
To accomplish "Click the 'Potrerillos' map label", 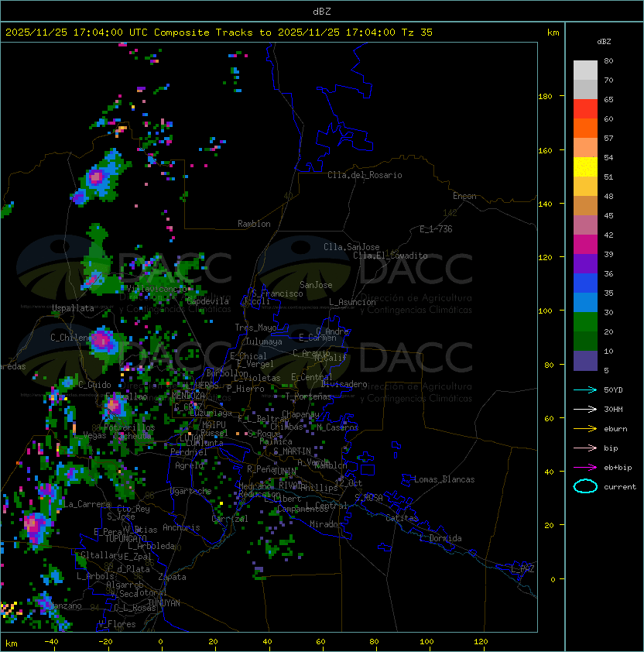I will (x=129, y=427).
